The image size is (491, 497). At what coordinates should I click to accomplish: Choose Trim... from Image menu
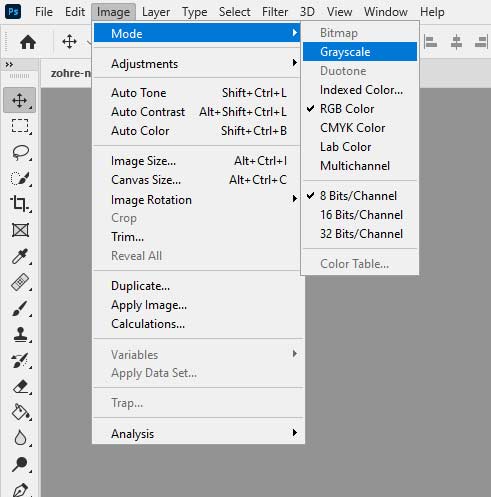click(x=199, y=236)
